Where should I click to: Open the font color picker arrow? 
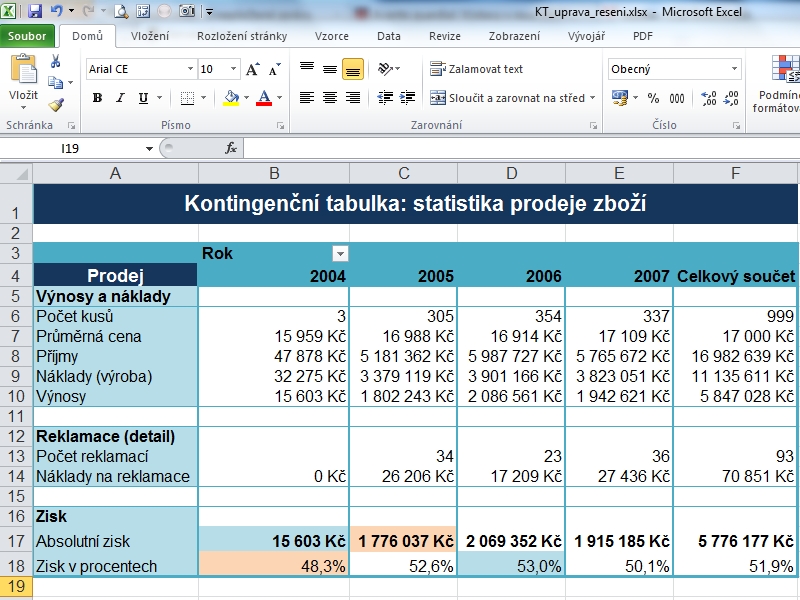tap(278, 98)
